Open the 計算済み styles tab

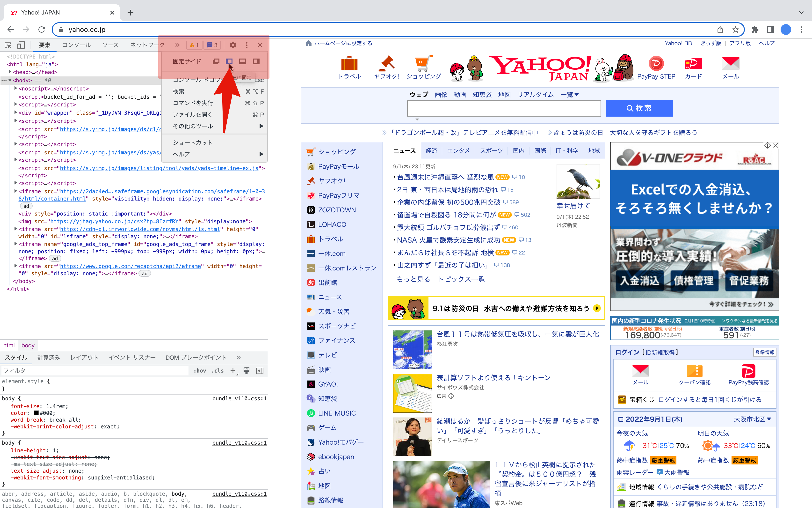point(49,358)
